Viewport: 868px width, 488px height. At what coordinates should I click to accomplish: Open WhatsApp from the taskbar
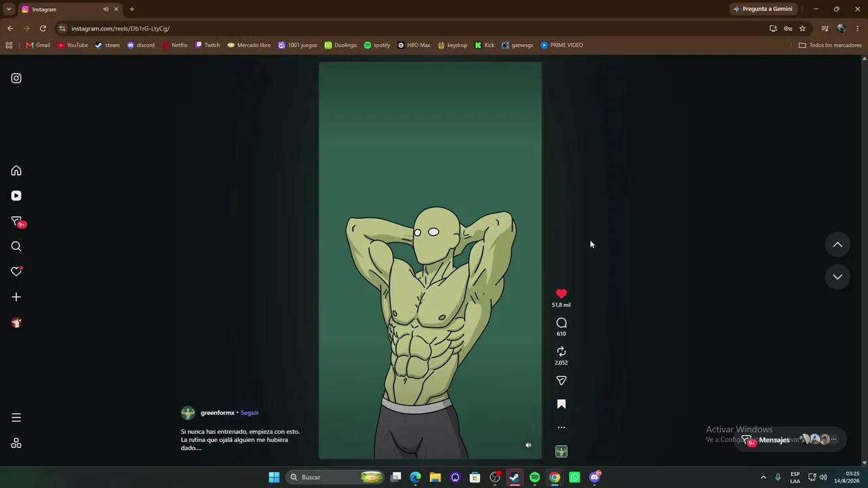click(574, 477)
